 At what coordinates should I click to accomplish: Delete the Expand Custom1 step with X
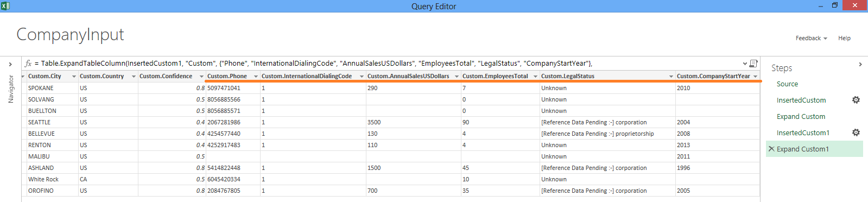[x=771, y=149]
